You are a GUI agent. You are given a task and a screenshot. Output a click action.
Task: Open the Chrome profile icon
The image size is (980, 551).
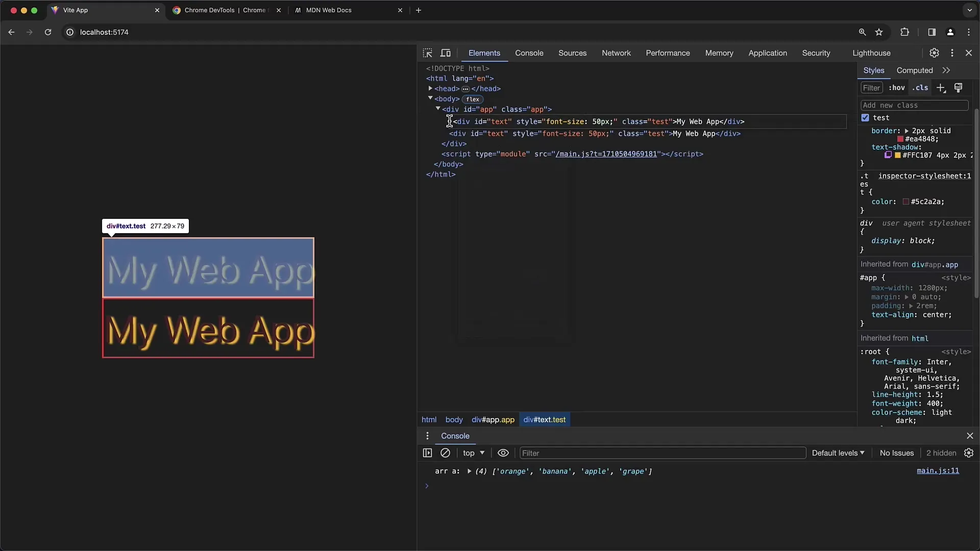coord(950,32)
